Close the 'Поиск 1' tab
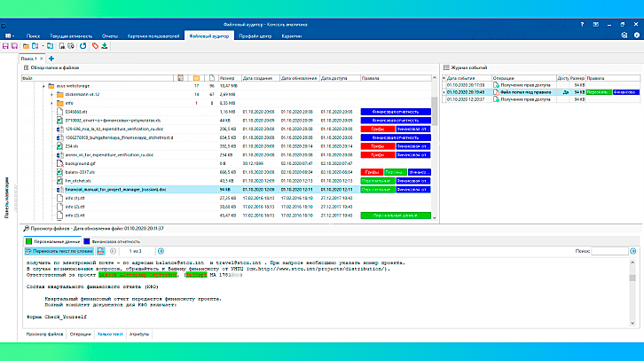This screenshot has width=644, height=361. [x=42, y=58]
